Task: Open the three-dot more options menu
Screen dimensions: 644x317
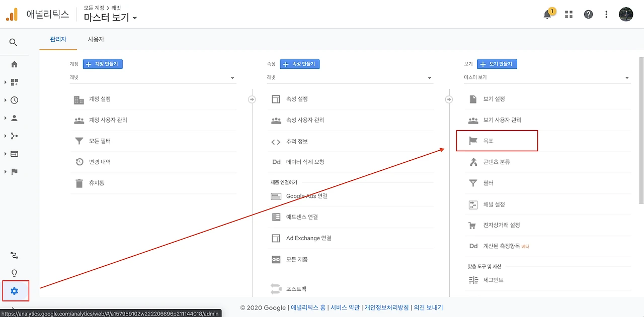Action: coord(607,15)
